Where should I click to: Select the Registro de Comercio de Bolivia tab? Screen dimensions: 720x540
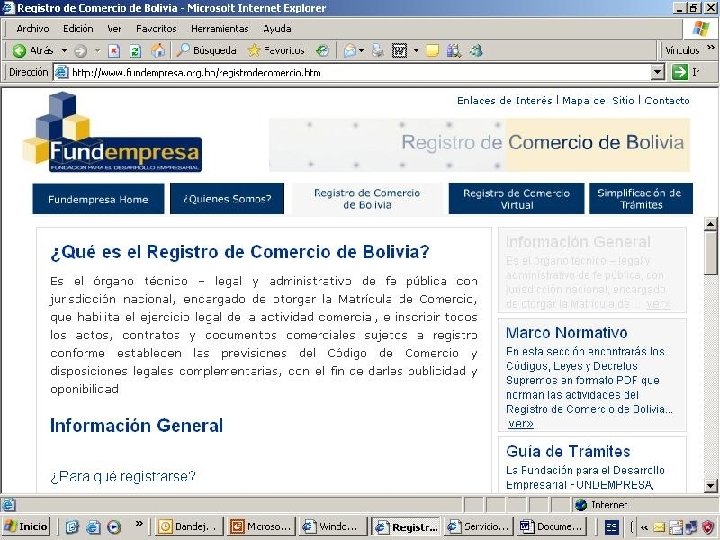[367, 199]
